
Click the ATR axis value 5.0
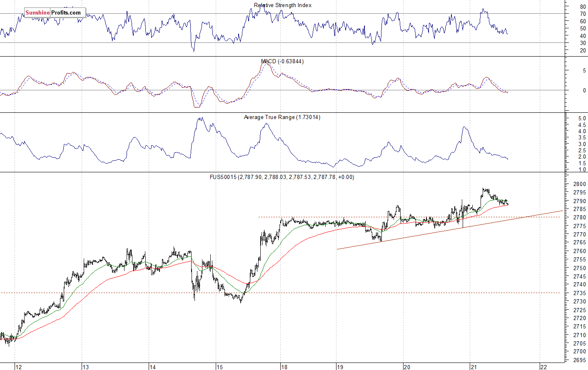[582, 119]
